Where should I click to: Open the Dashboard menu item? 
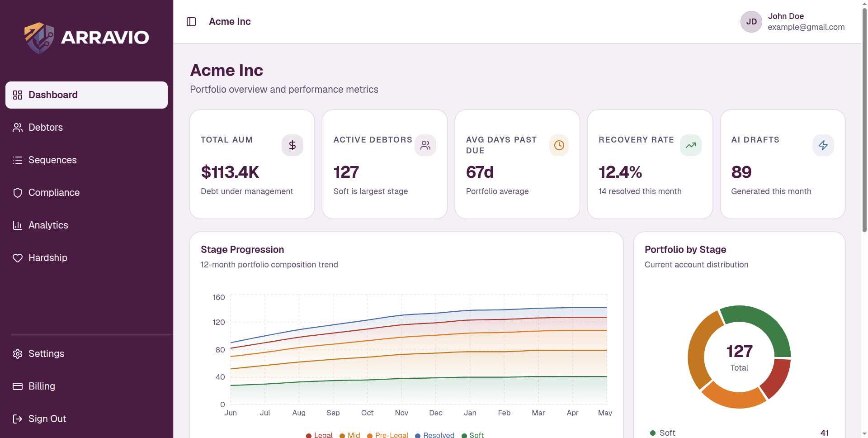(x=86, y=95)
